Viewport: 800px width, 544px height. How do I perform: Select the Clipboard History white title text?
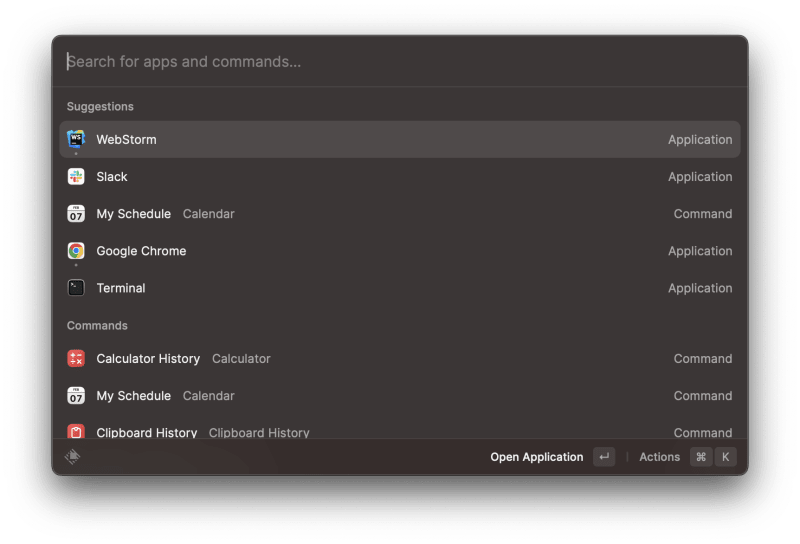tap(146, 433)
